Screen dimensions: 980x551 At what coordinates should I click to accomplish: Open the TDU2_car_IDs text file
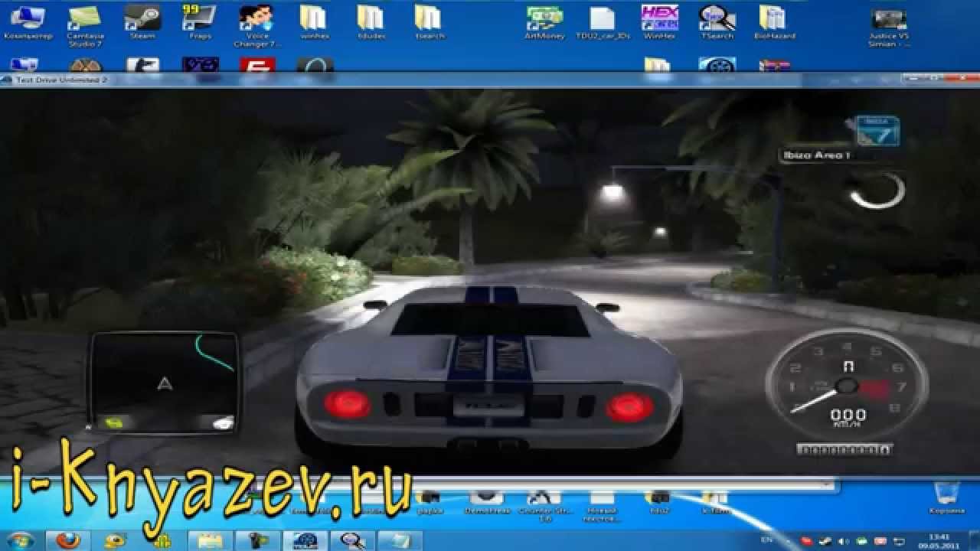tap(603, 21)
